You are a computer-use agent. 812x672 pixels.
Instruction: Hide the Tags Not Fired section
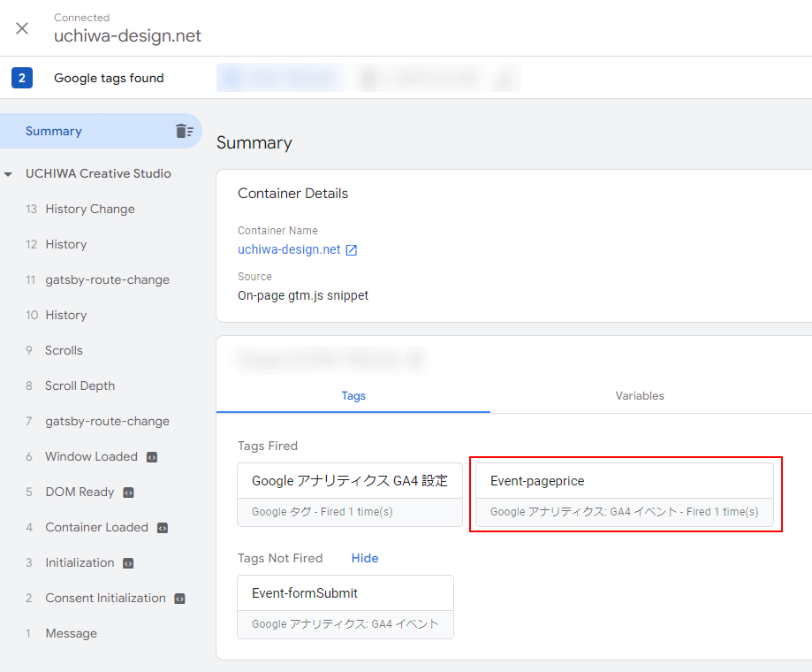(x=365, y=558)
